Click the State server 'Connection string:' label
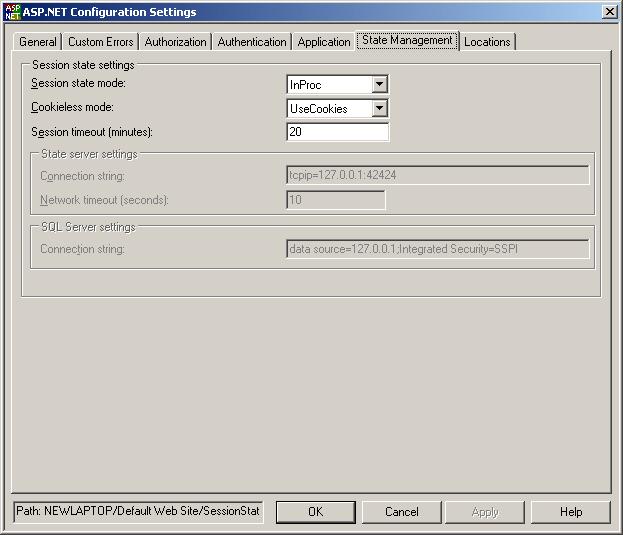Image resolution: width=623 pixels, height=535 pixels. (82, 176)
